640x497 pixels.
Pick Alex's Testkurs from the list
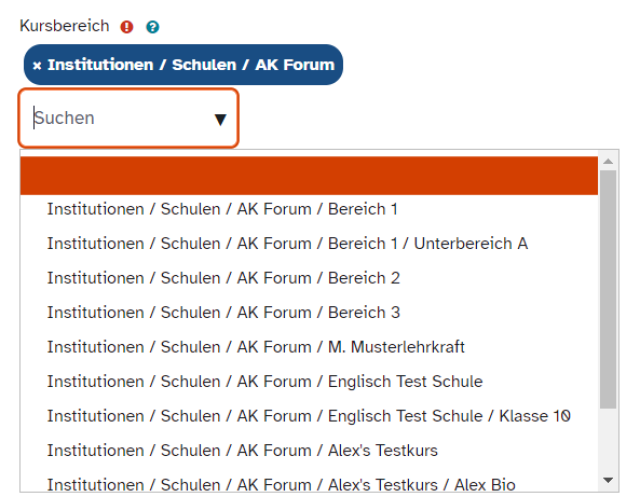[242, 450]
